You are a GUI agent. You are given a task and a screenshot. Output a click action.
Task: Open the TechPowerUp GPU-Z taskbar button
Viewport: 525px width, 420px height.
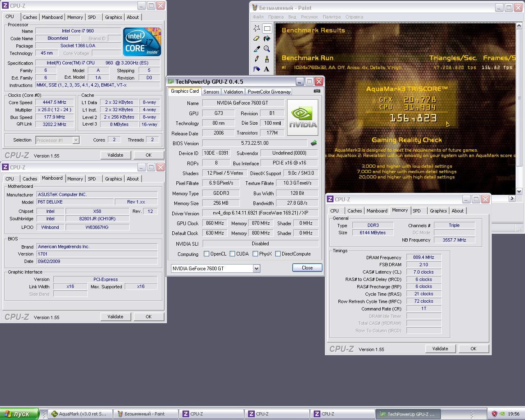408,414
